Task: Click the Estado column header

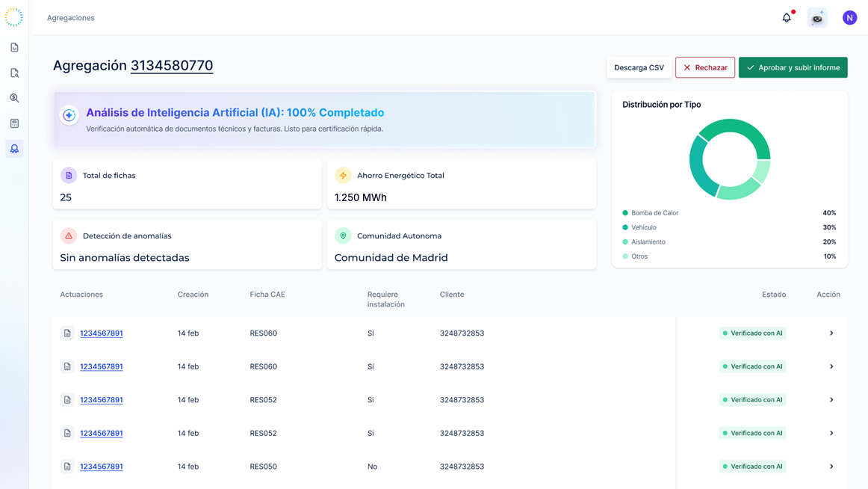Action: 774,295
